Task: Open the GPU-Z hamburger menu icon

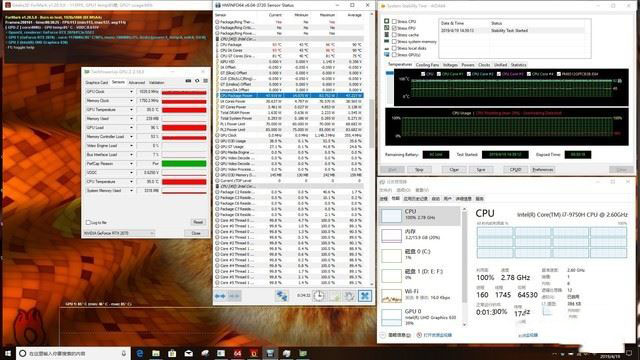Action: (205, 81)
